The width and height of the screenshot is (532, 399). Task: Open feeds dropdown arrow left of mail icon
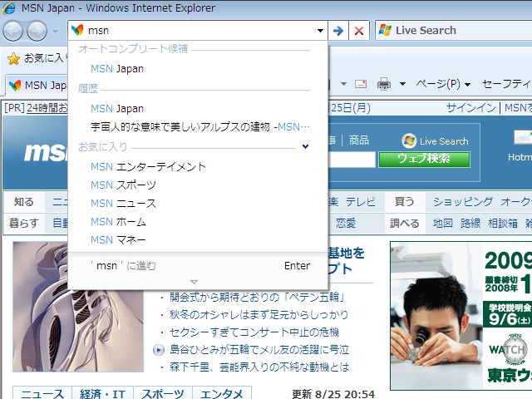[343, 84]
